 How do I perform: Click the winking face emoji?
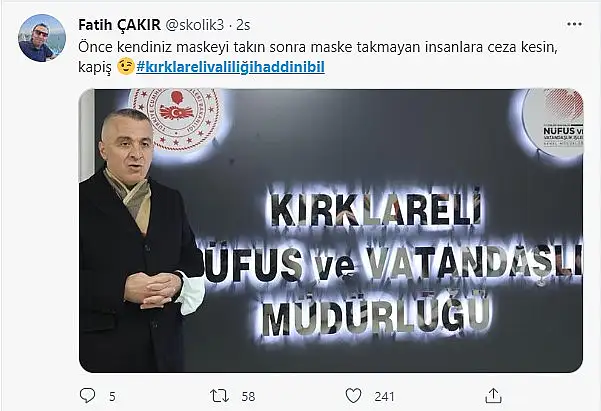126,67
